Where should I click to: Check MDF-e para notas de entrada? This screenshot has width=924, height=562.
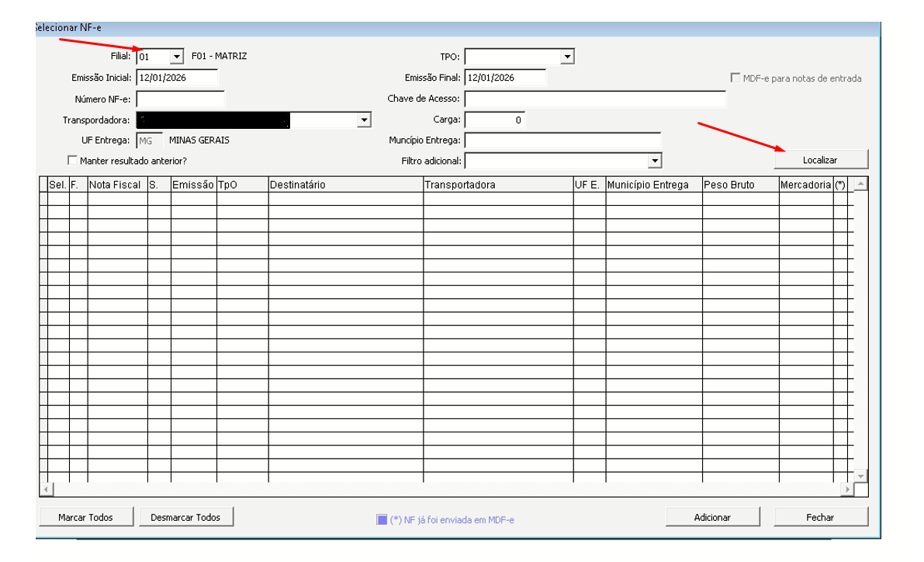(735, 78)
